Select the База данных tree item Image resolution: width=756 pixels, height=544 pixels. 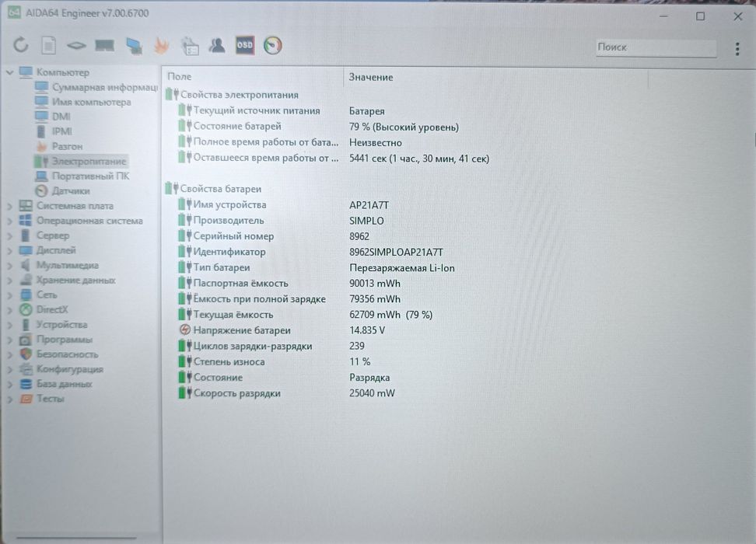point(57,384)
